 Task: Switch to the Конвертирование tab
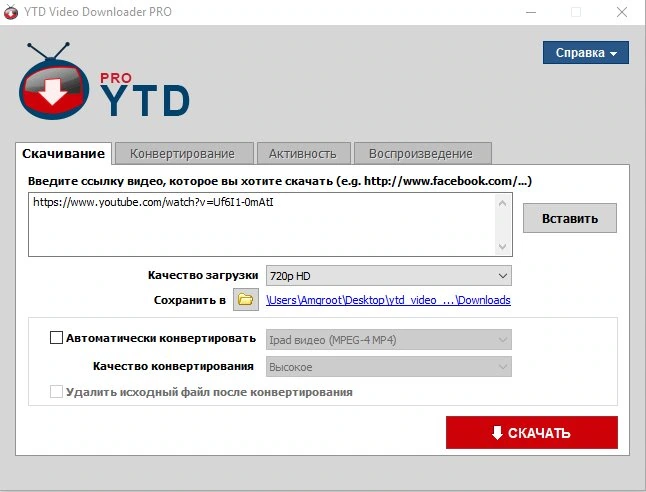pyautogui.click(x=183, y=154)
